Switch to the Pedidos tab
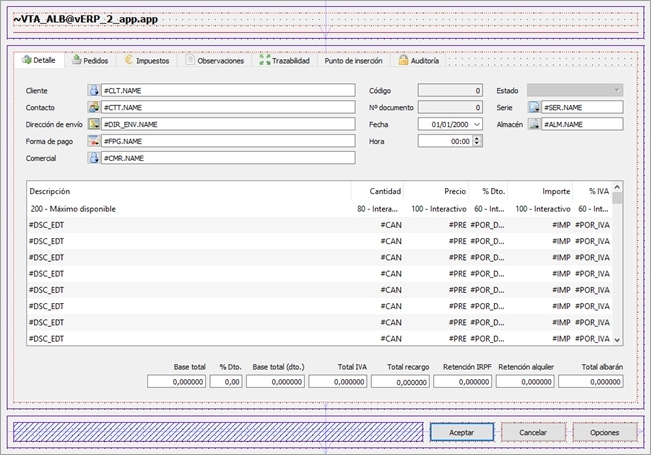651x455 pixels. [x=90, y=61]
